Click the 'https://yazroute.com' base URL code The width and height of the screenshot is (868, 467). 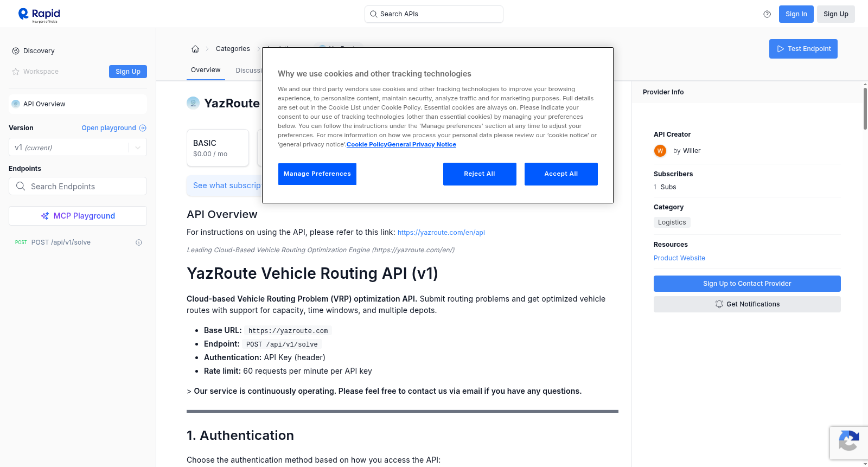coord(288,331)
